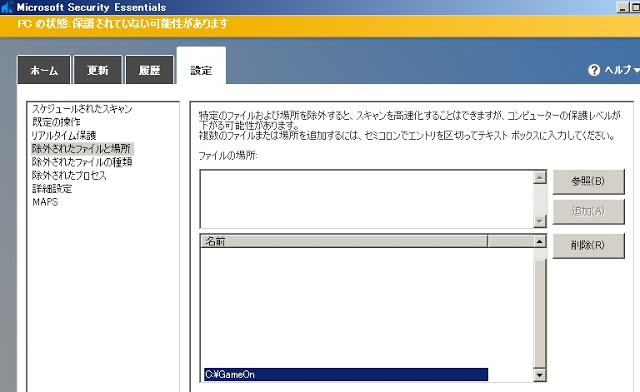Select スケジュールされたスキャン in settings list

[82, 109]
